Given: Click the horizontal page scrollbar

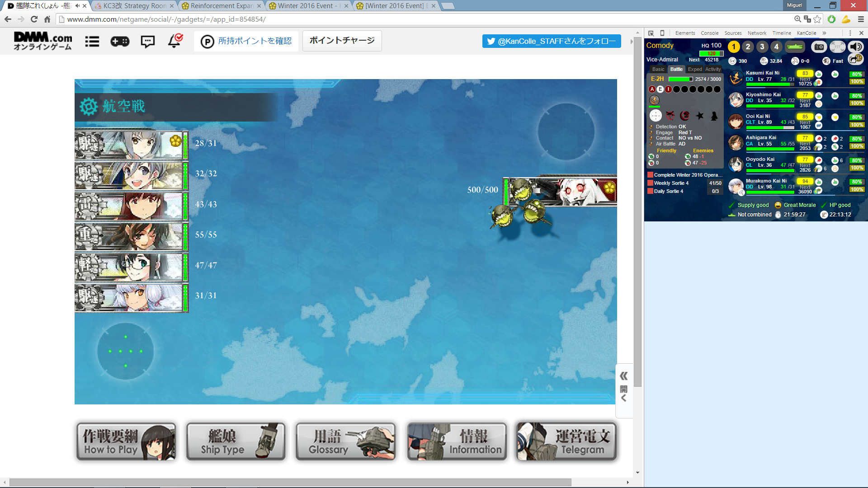Looking at the screenshot, I should tap(290, 482).
